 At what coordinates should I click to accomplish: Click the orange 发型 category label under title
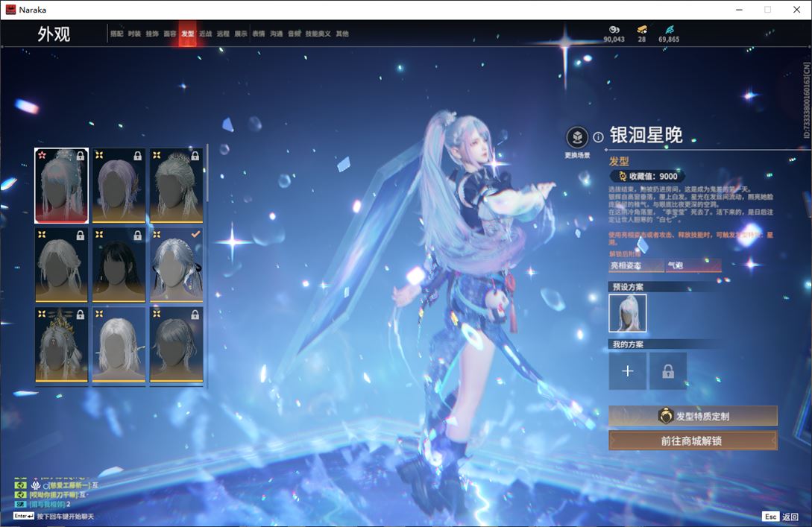point(619,162)
